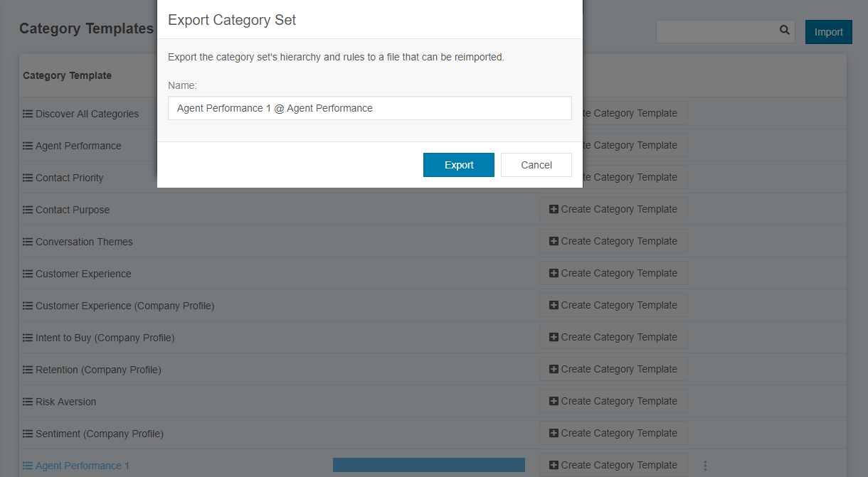Click list icon beside Contact Purpose

pyautogui.click(x=28, y=210)
